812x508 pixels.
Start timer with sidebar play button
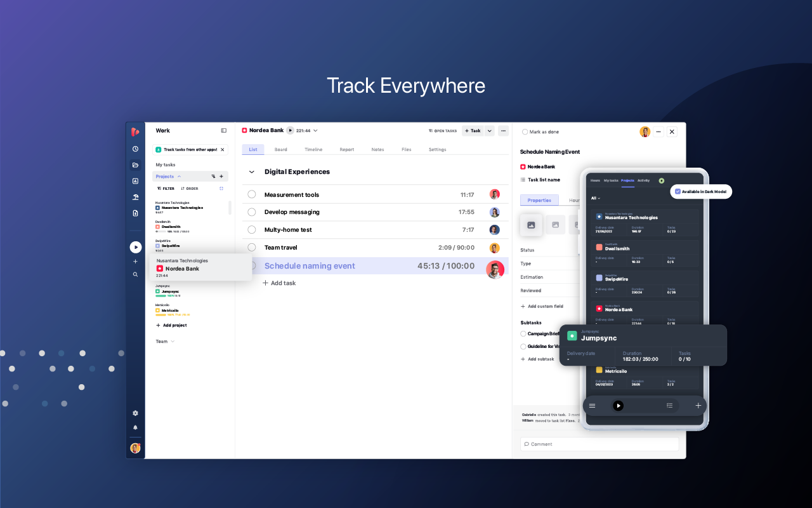coord(136,247)
